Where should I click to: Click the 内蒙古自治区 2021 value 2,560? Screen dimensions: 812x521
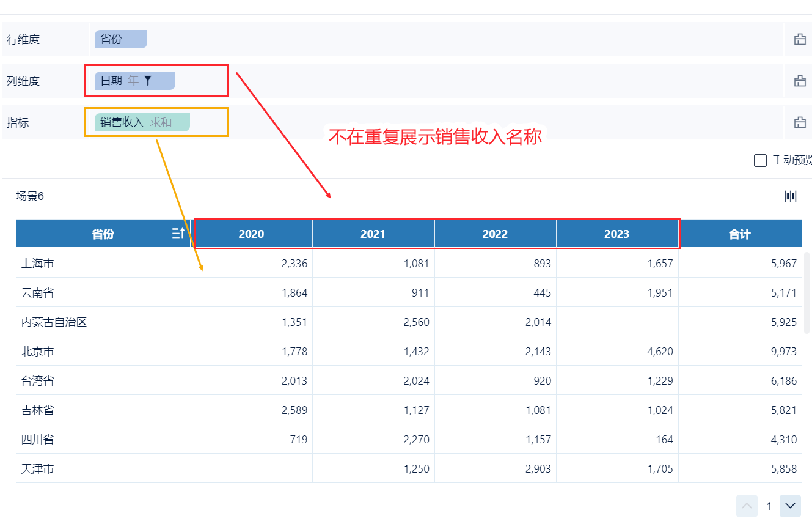tap(417, 322)
